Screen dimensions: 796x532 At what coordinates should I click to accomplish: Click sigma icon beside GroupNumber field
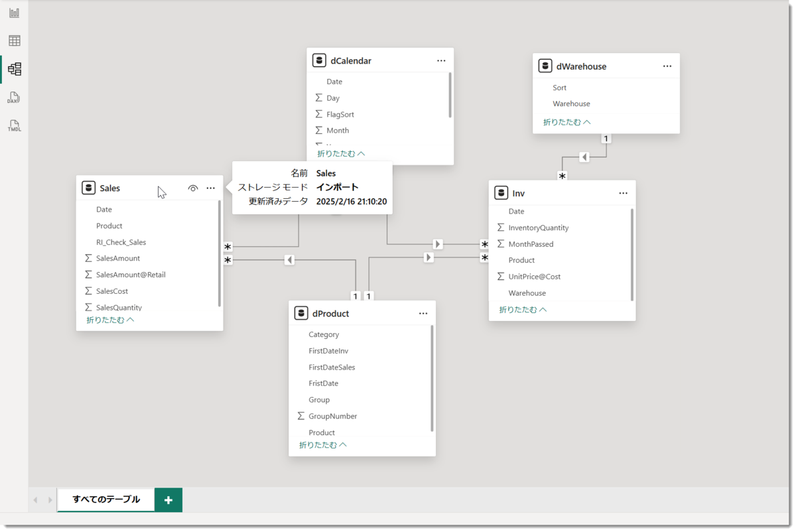pyautogui.click(x=301, y=416)
